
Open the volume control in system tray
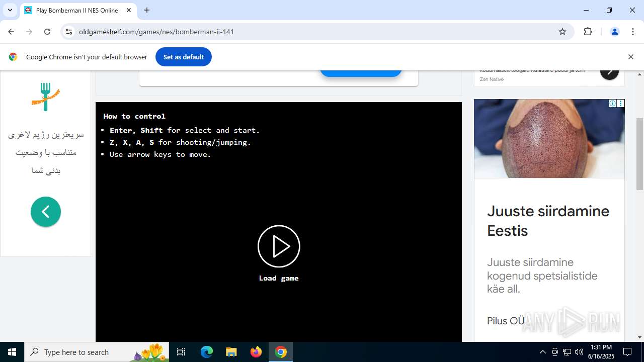coord(579,352)
